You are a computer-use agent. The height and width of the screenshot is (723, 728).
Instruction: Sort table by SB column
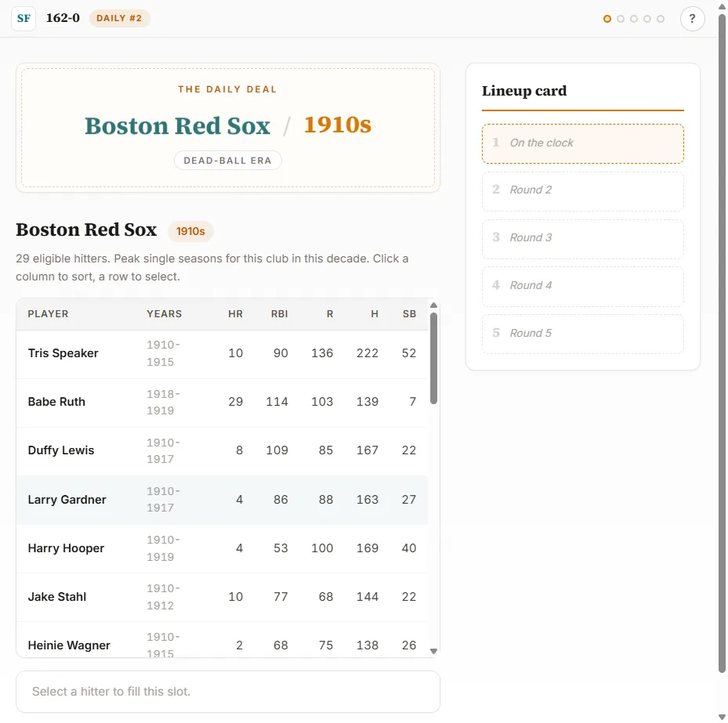[x=410, y=313]
